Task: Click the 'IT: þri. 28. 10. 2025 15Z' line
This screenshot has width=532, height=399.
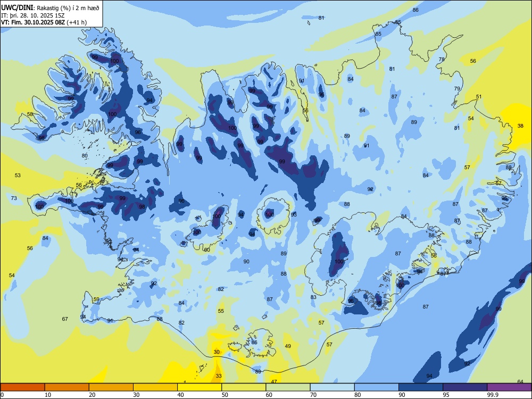Action: click(32, 15)
